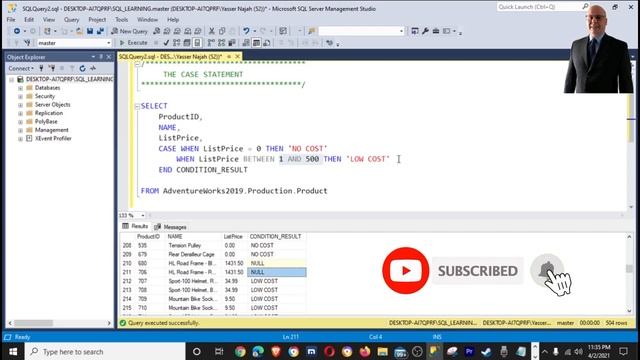Click the Parse checkmark icon
640x360 pixels.
(x=166, y=42)
